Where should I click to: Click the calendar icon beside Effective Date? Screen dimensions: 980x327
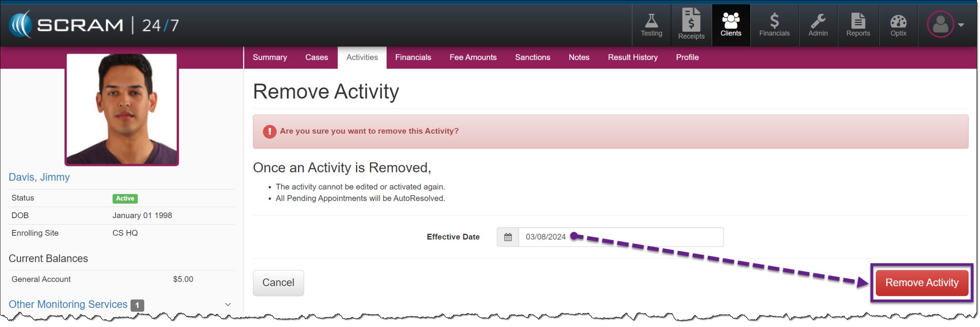(x=508, y=237)
